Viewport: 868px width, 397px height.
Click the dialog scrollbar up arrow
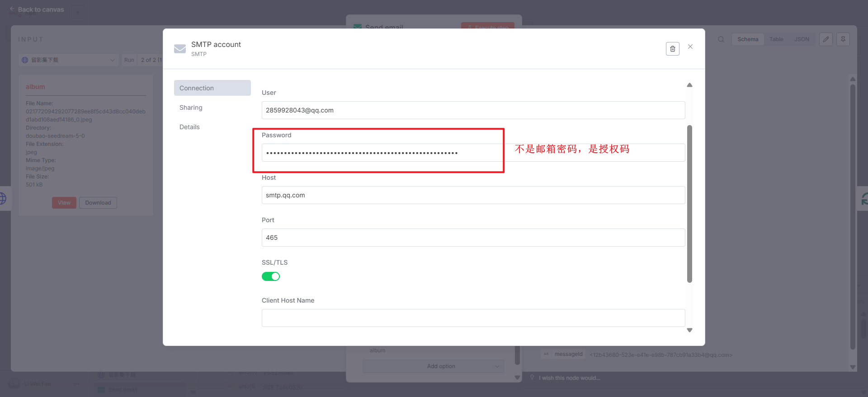689,85
